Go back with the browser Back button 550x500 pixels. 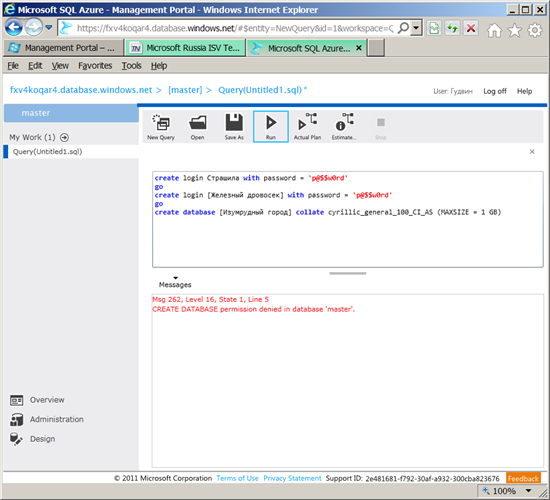pos(14,27)
